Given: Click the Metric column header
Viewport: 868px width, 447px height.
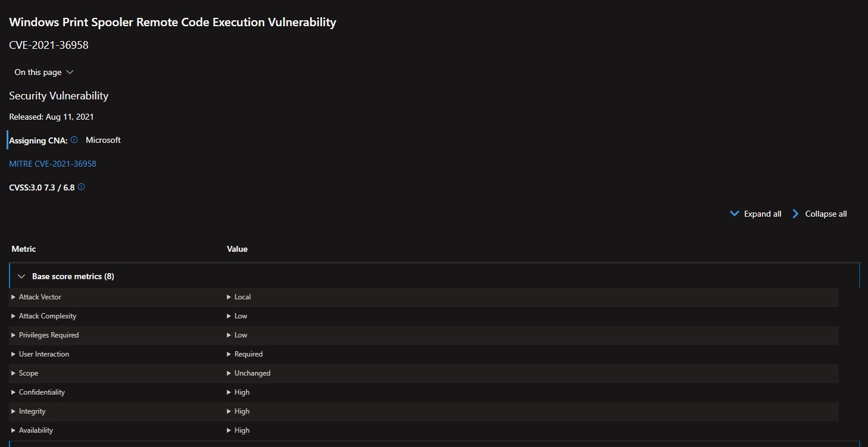Looking at the screenshot, I should 24,249.
